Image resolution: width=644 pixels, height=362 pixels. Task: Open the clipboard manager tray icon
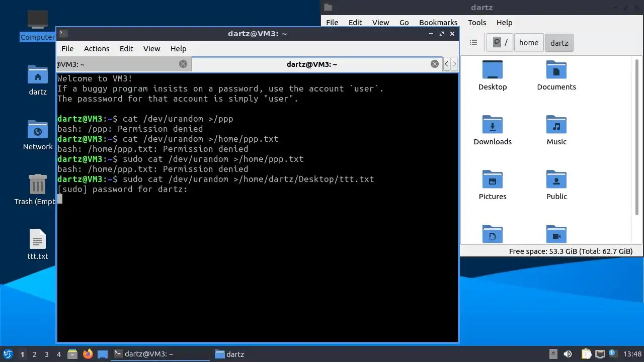pyautogui.click(x=586, y=354)
